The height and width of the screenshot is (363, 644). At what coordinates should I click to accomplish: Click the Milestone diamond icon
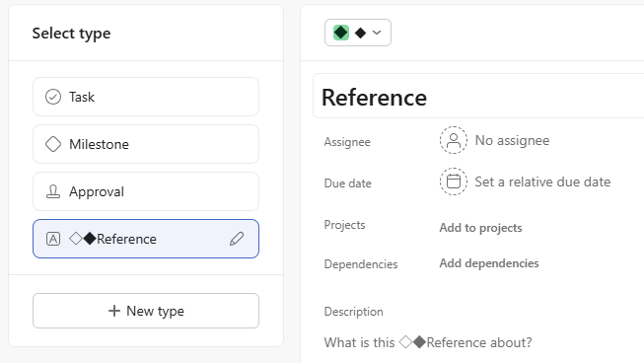(x=53, y=144)
